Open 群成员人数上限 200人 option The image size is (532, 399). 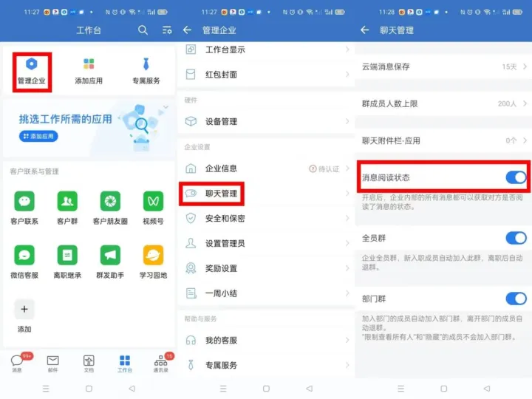442,103
